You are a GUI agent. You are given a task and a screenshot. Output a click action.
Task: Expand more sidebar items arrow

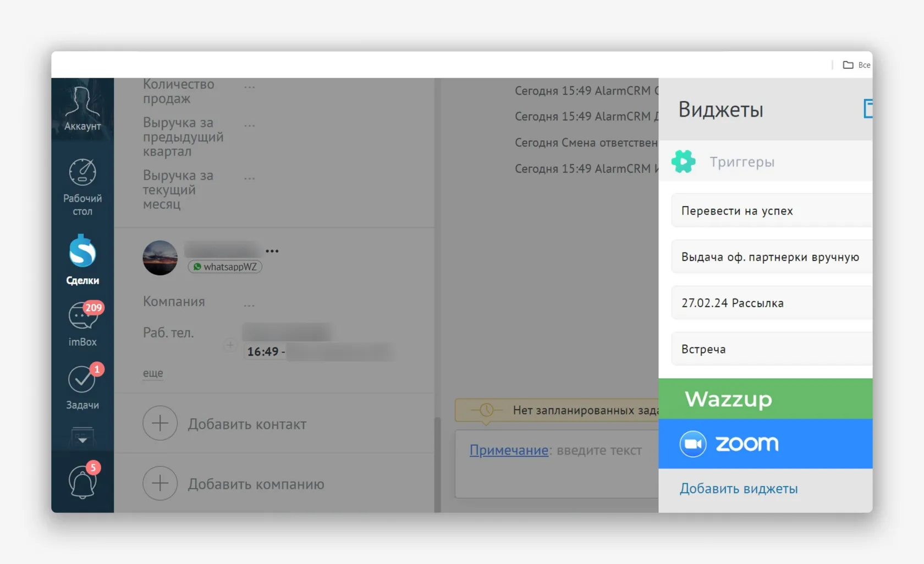point(82,439)
